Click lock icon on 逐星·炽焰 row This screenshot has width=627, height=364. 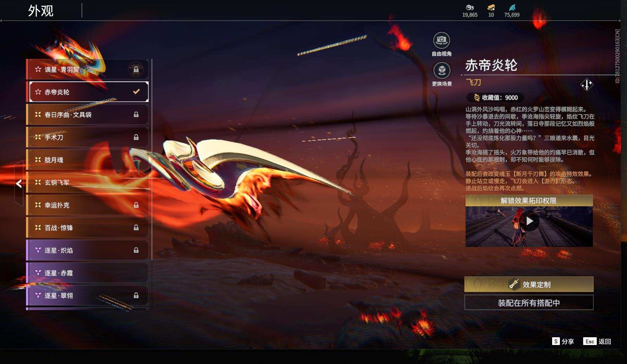pos(136,250)
